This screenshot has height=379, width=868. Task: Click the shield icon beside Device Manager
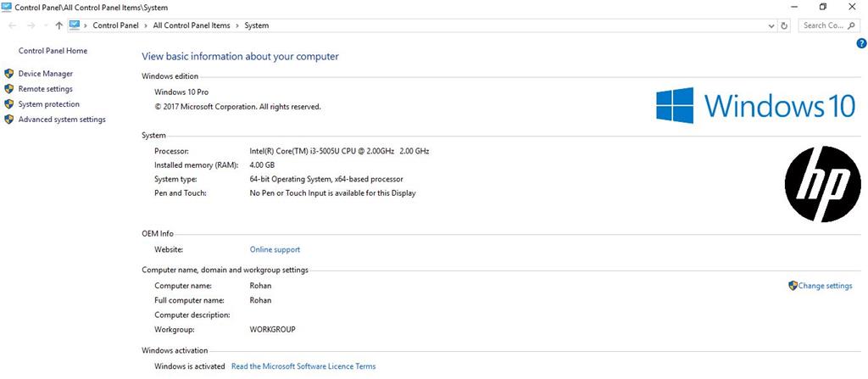(x=8, y=74)
